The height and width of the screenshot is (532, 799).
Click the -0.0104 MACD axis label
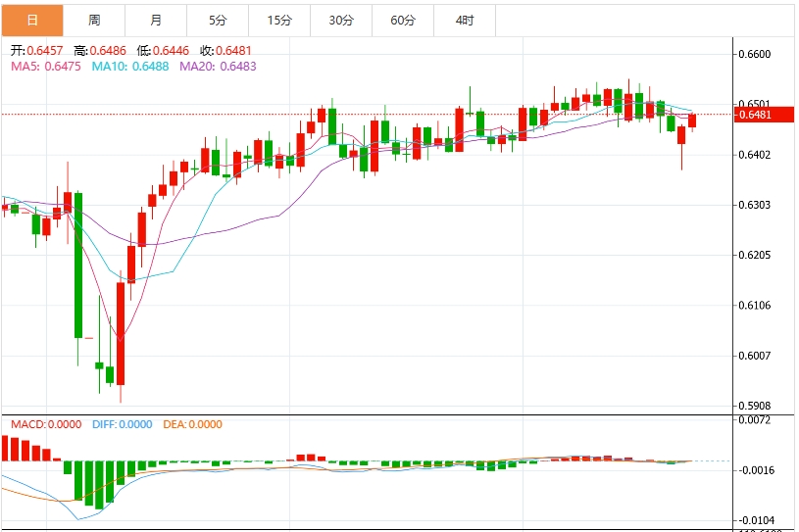(756, 520)
